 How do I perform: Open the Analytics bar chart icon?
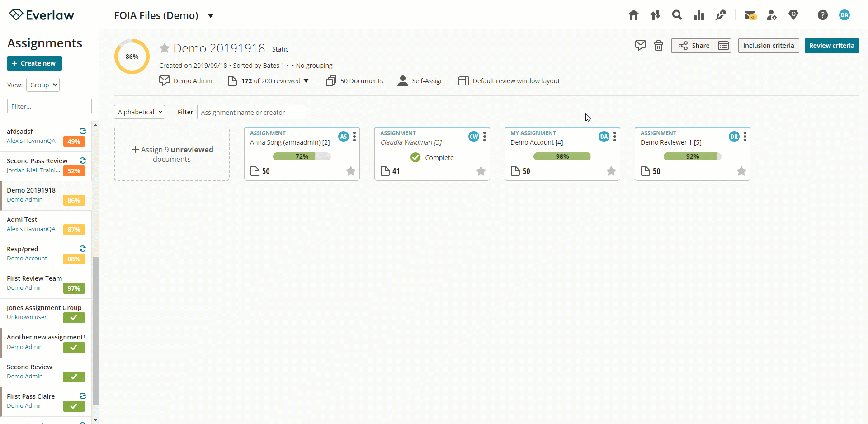point(699,15)
